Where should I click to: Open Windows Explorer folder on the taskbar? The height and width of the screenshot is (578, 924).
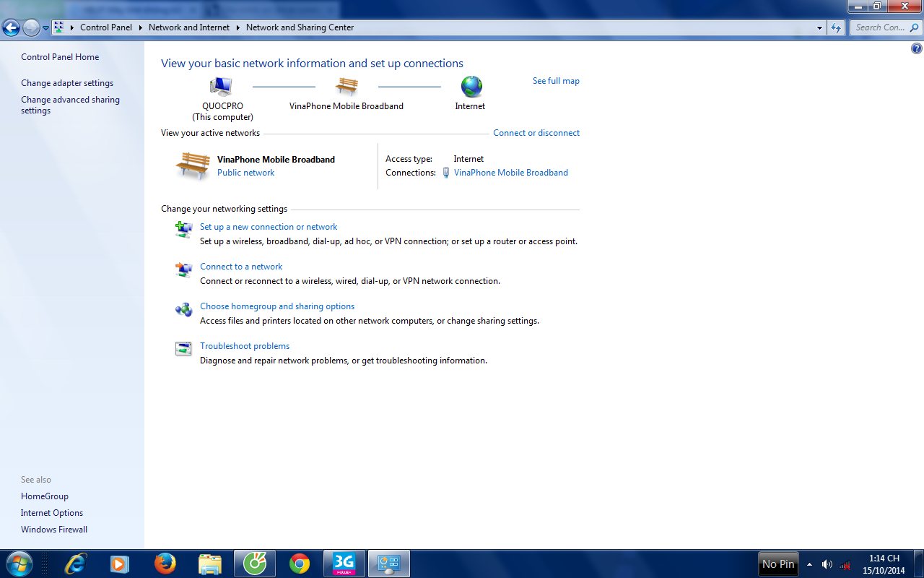tap(209, 564)
